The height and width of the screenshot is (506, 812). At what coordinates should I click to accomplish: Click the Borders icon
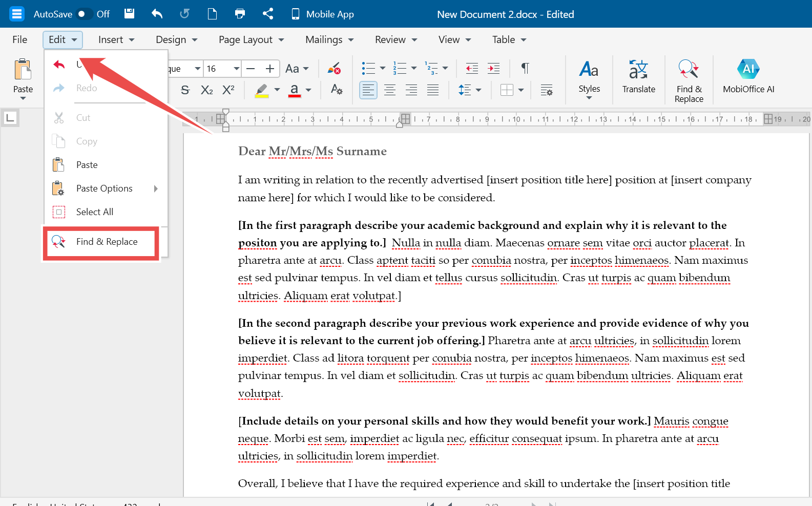[507, 90]
